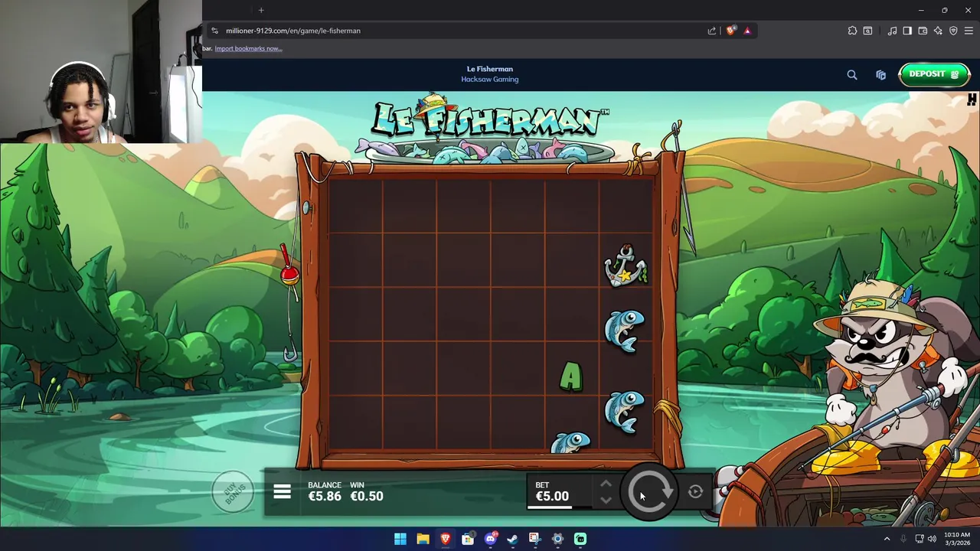Click the Le Fisherman page title
The height and width of the screenshot is (551, 980).
(x=490, y=69)
